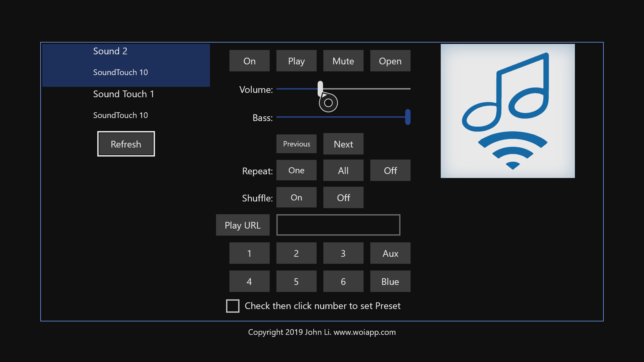Select the Sound 2 SoundTouch 10 device
This screenshot has height=362, width=644.
126,61
